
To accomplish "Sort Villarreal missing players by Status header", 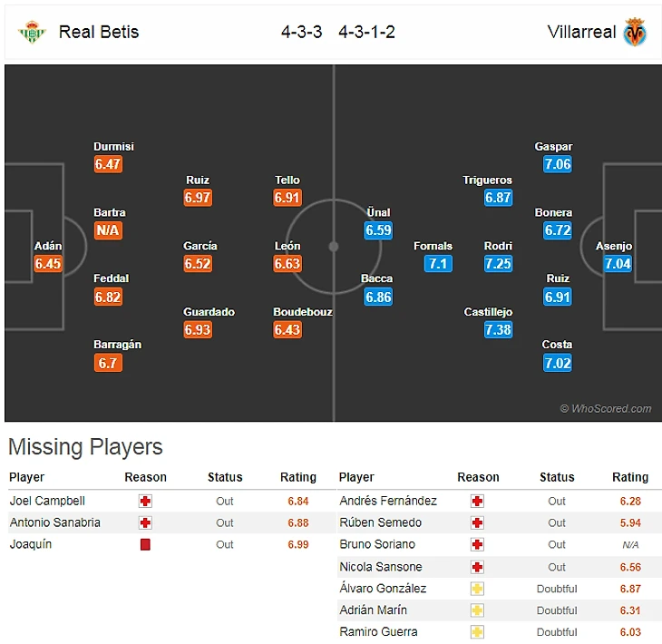I will pos(557,477).
